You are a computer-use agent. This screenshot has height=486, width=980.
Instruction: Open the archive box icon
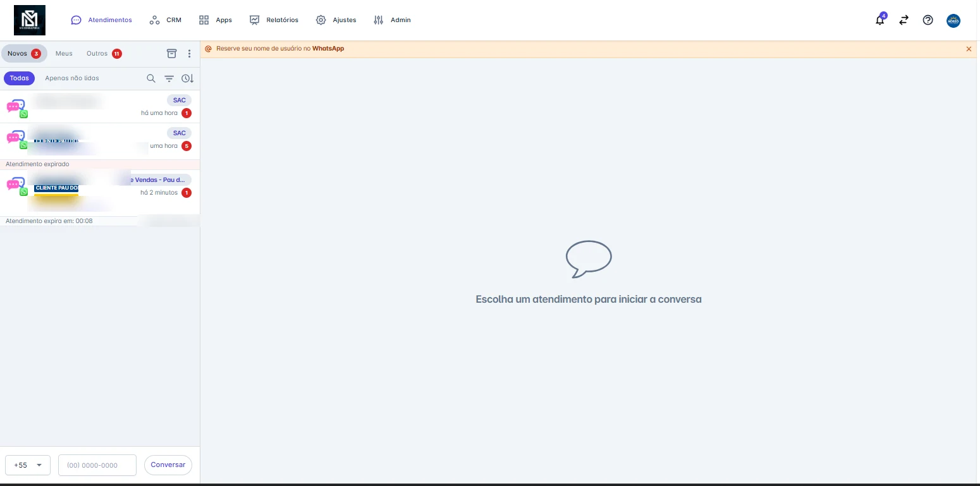(x=171, y=54)
